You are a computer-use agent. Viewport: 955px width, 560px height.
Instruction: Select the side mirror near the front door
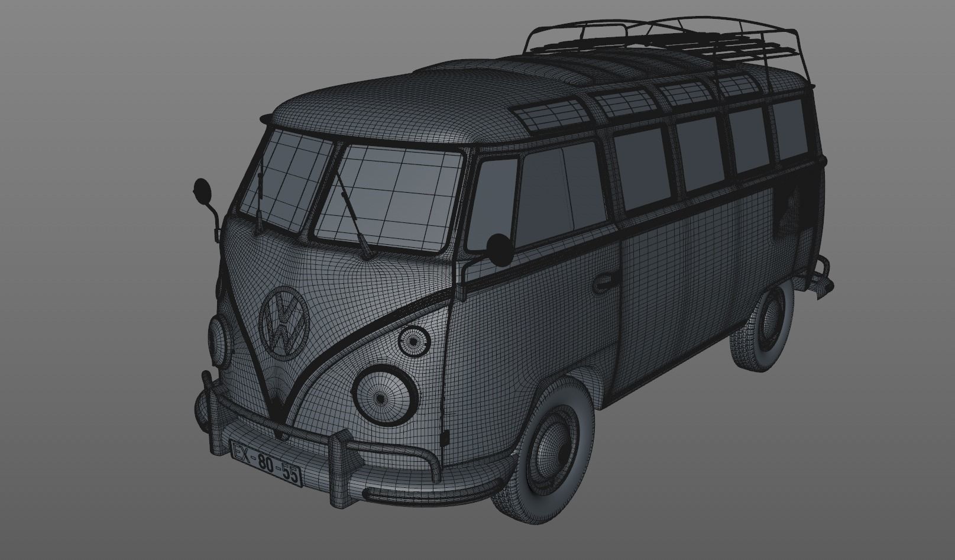[x=500, y=249]
